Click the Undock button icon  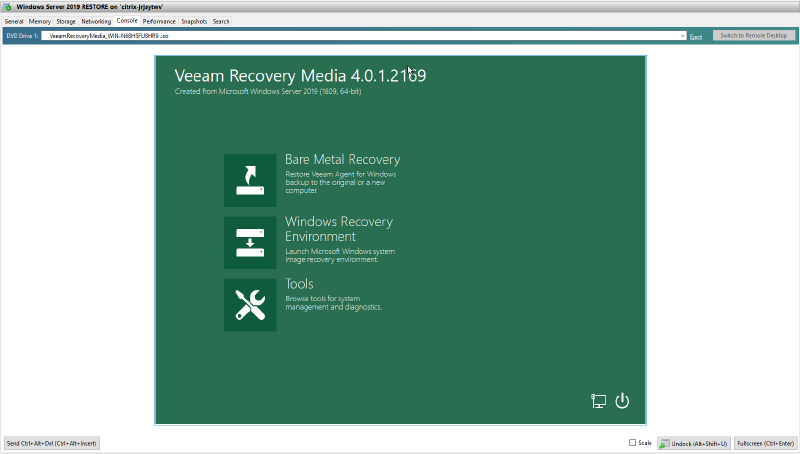tap(664, 444)
